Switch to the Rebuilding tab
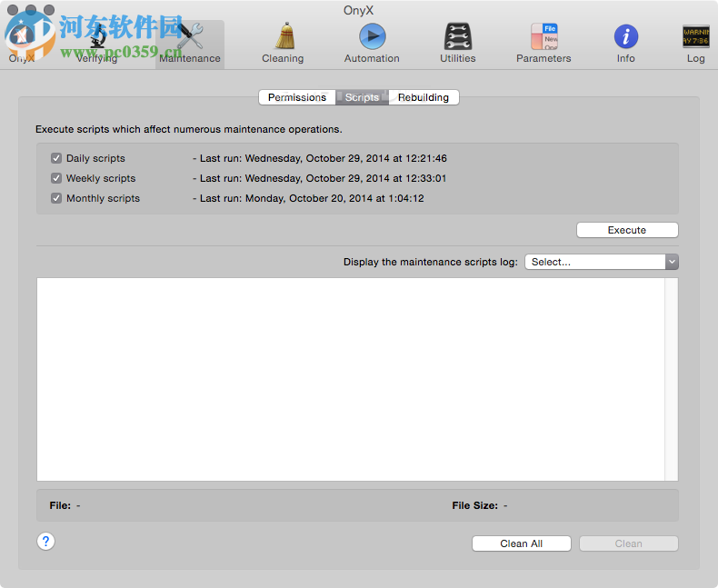The width and height of the screenshot is (718, 588). 424,97
